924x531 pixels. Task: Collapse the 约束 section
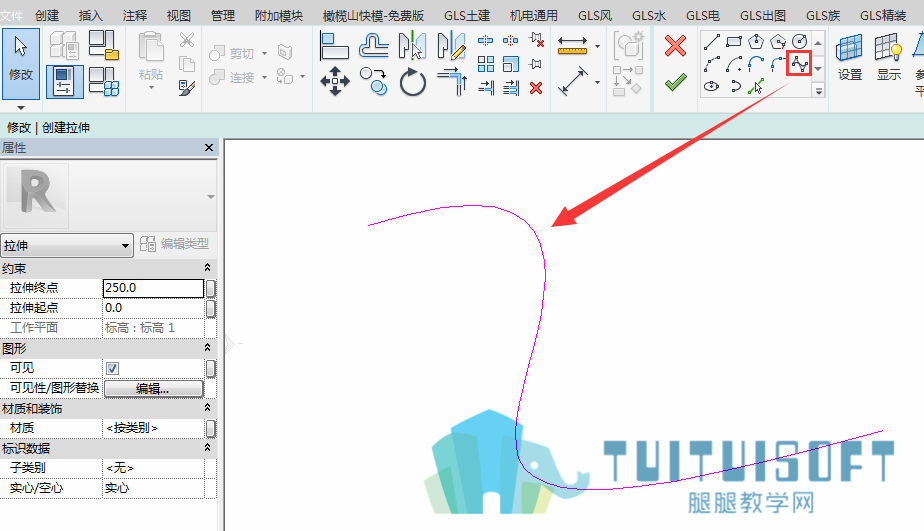[x=207, y=268]
